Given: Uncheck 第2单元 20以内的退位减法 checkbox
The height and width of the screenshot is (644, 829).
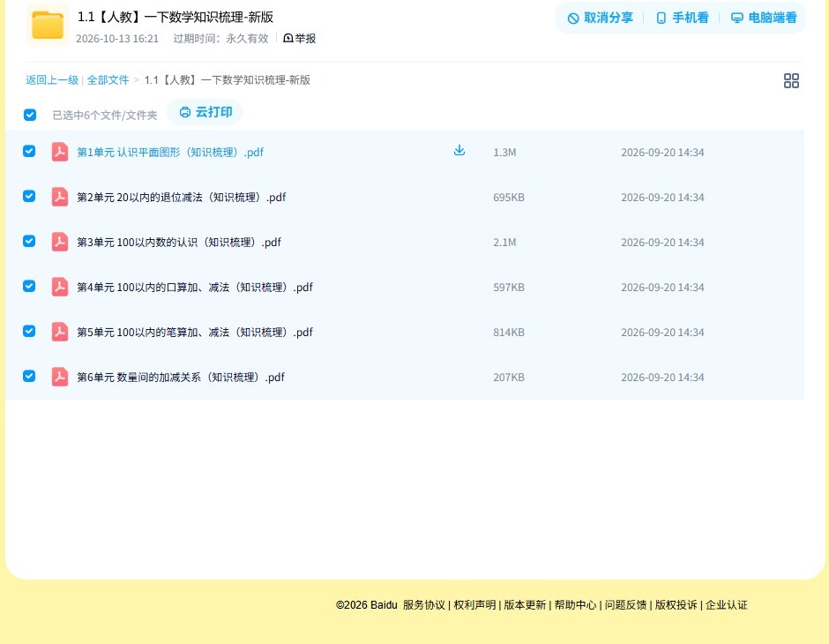Looking at the screenshot, I should click(29, 196).
